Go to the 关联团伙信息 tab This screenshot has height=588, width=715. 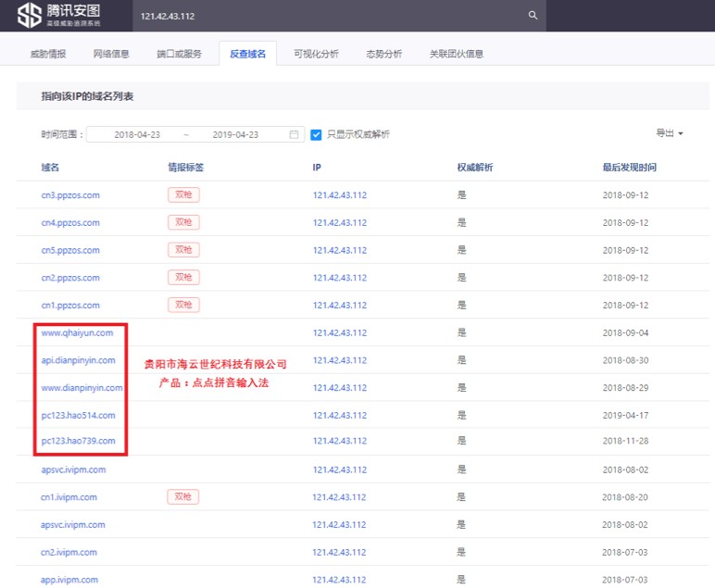(456, 54)
